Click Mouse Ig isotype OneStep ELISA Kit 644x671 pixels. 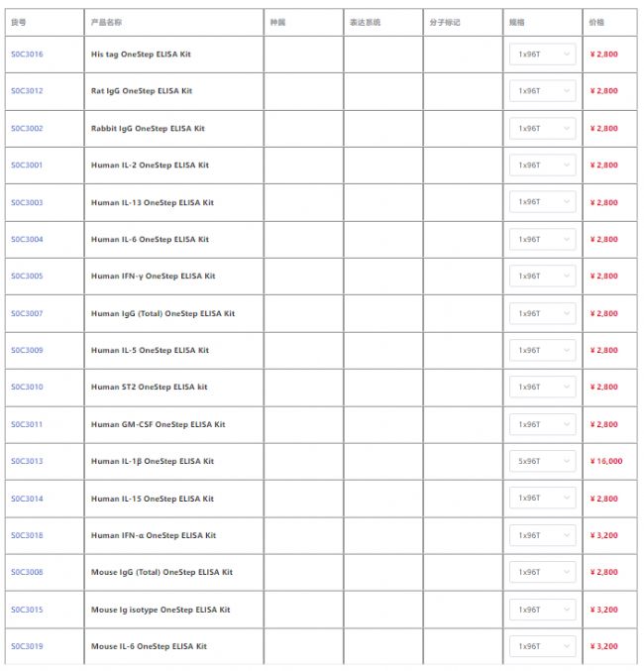pos(161,611)
